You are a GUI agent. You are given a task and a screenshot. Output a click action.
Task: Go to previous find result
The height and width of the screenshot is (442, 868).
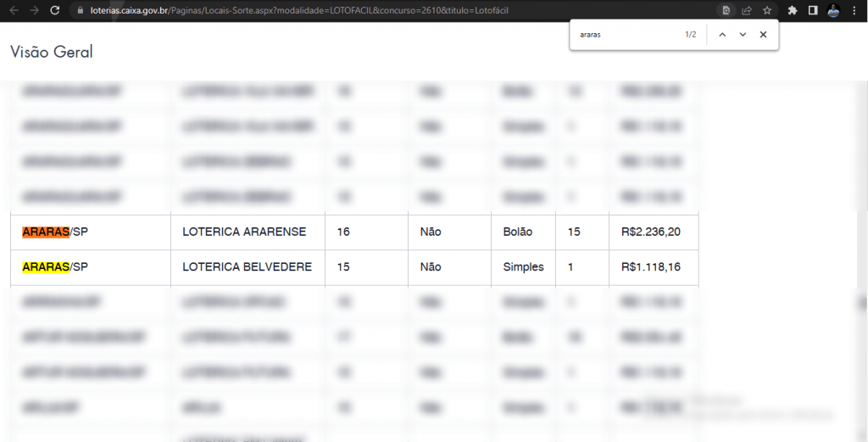722,35
